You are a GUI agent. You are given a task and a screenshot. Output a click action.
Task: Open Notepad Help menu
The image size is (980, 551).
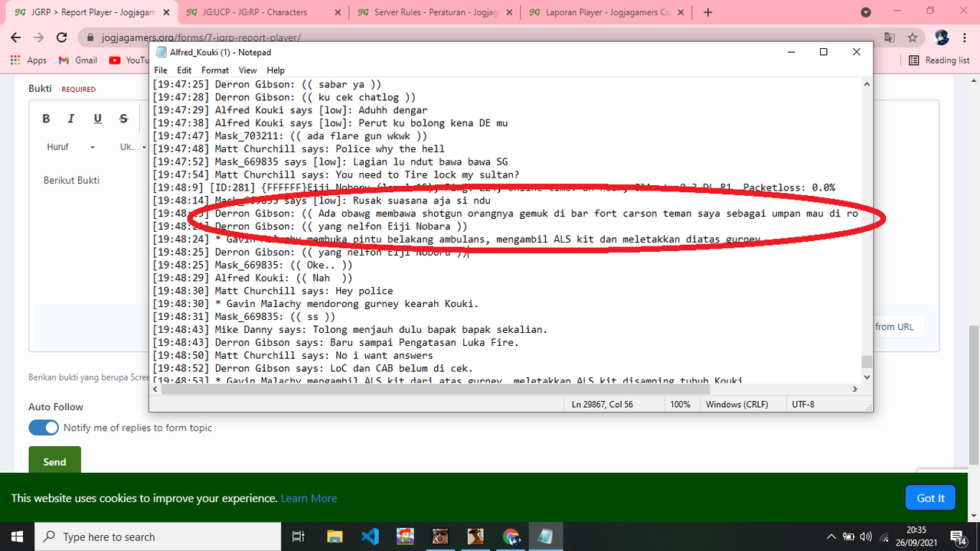point(276,70)
